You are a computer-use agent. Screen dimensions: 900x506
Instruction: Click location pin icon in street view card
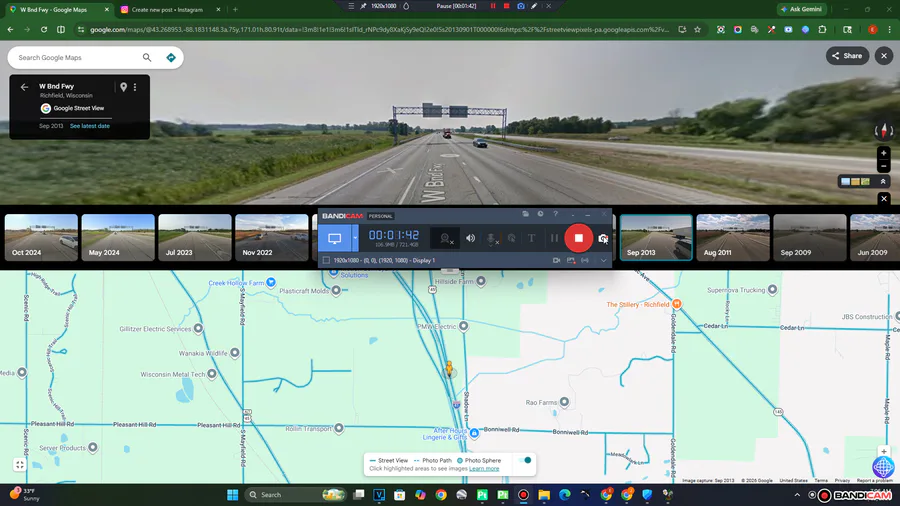[123, 87]
